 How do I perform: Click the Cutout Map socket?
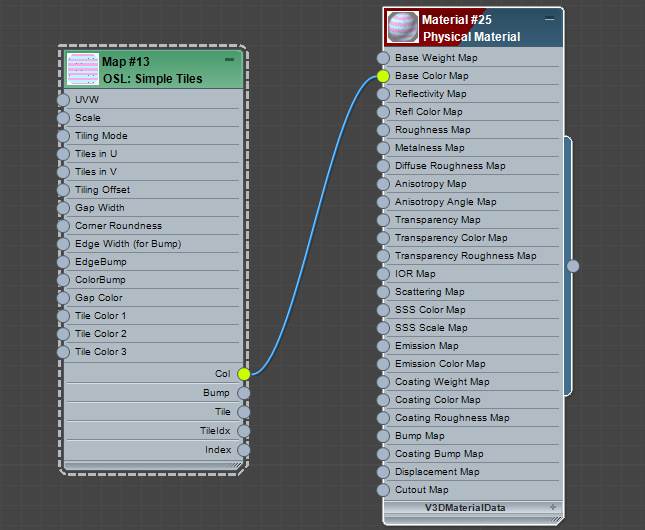click(383, 490)
